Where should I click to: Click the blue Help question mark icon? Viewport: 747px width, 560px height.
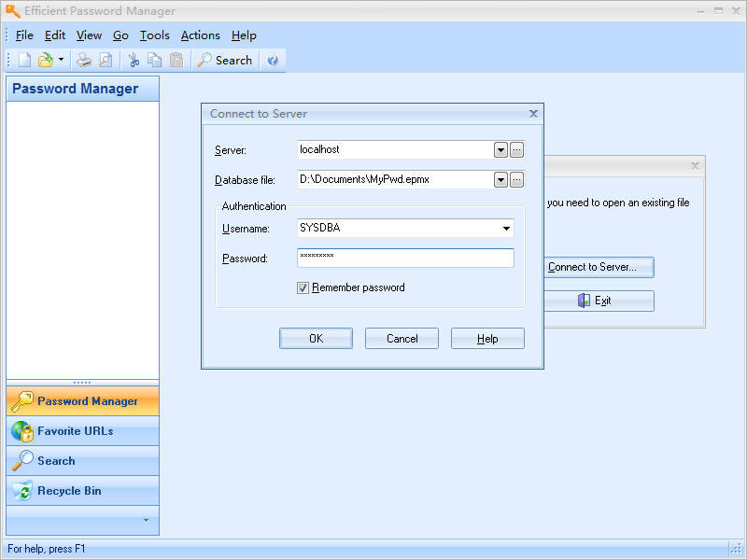tap(273, 60)
